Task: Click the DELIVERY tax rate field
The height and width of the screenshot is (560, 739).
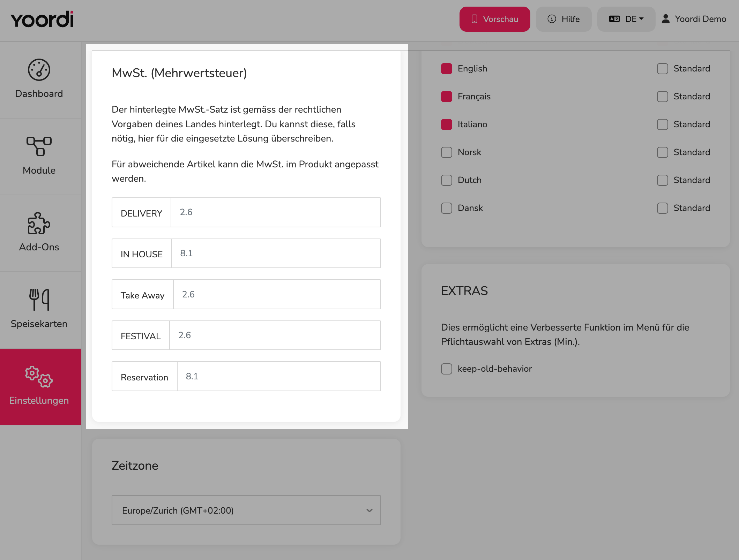Action: click(x=276, y=212)
